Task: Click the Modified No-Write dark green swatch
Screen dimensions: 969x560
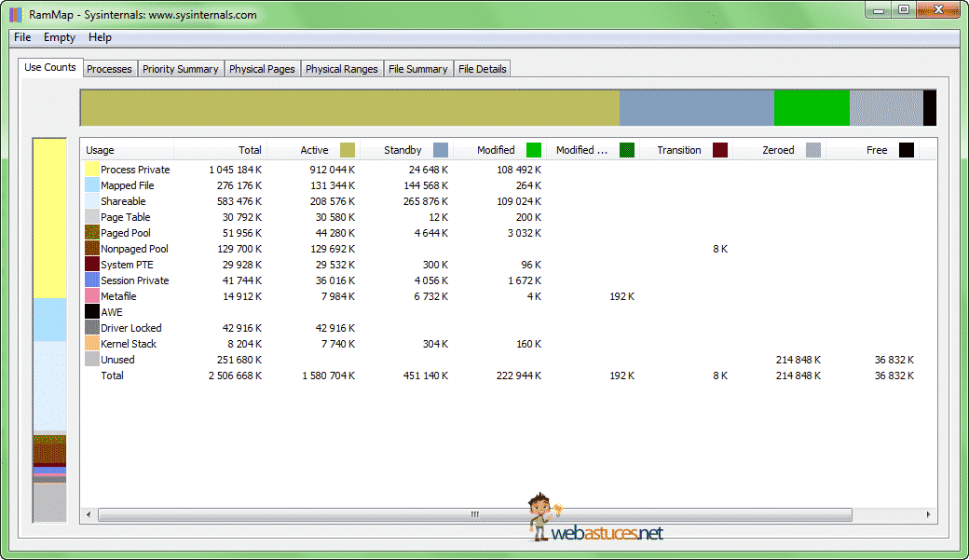Action: click(627, 150)
